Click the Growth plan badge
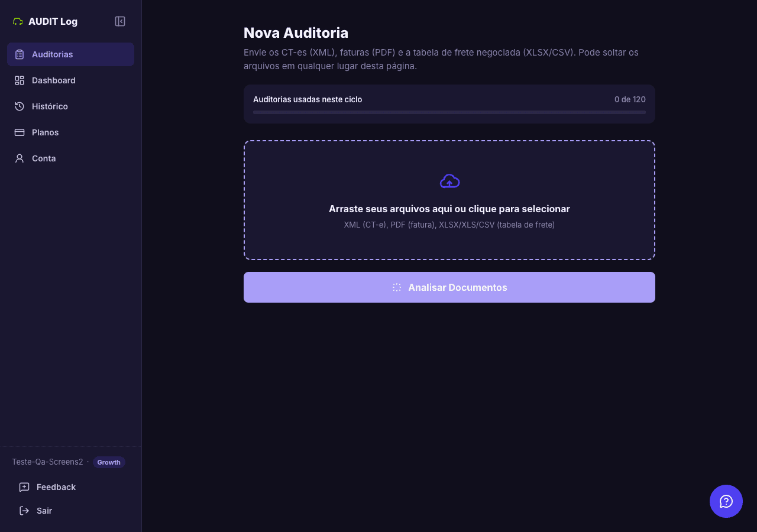 [x=109, y=462]
